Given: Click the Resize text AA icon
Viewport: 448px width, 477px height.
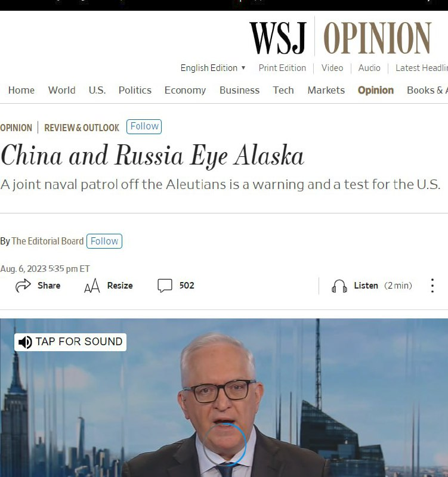Looking at the screenshot, I should pos(92,286).
